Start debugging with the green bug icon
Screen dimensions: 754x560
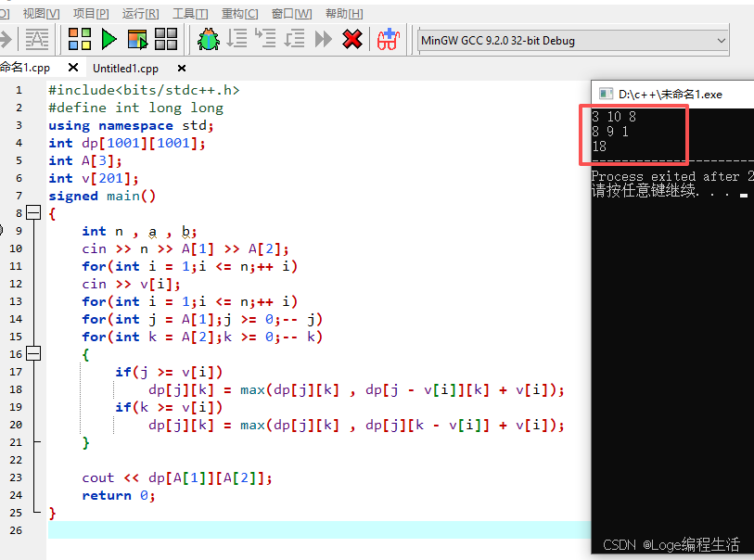tap(209, 39)
